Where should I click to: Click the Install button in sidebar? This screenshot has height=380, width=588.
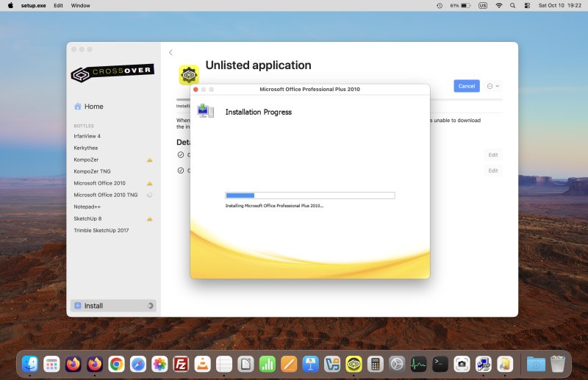tap(113, 306)
